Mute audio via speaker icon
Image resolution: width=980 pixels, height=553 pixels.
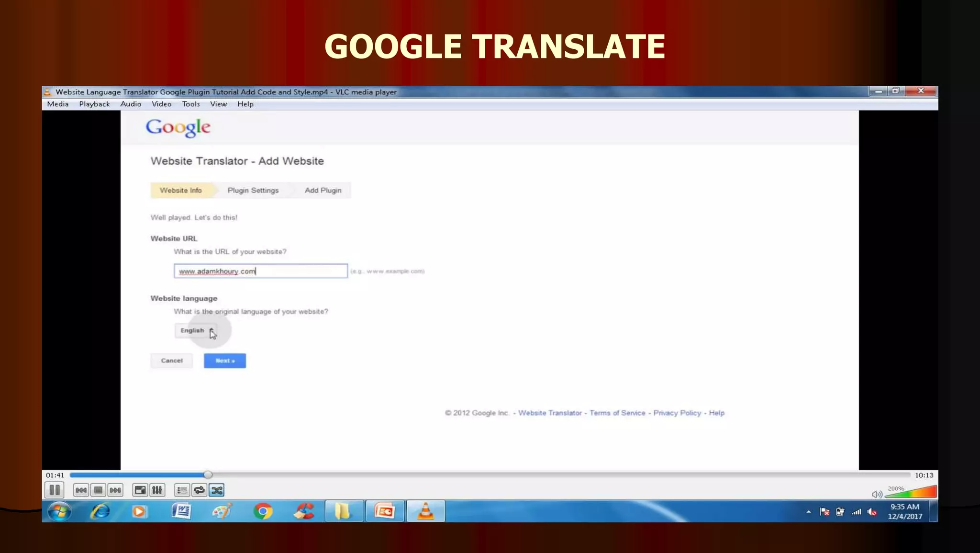click(877, 494)
